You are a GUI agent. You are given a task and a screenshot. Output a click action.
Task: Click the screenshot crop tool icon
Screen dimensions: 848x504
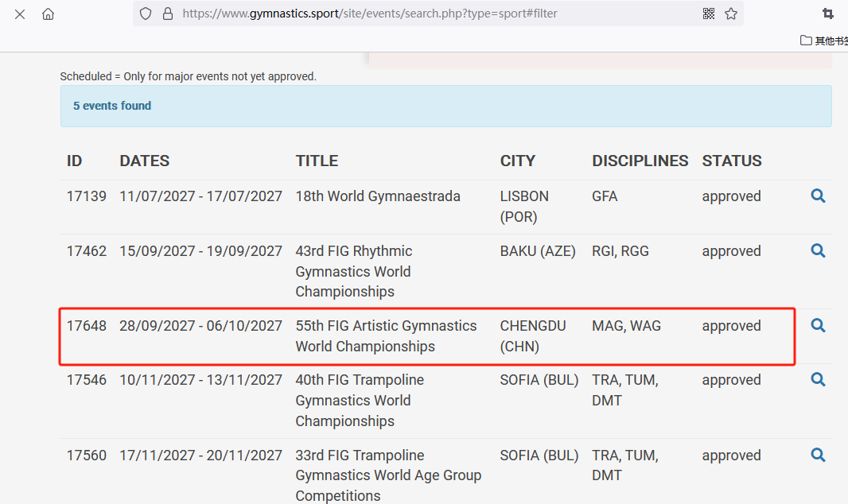click(x=828, y=14)
